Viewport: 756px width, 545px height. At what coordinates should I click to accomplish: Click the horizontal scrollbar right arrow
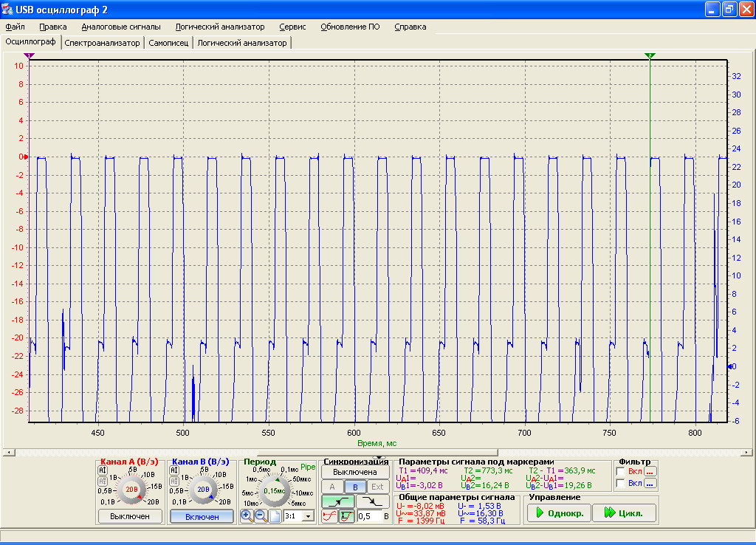(746, 453)
